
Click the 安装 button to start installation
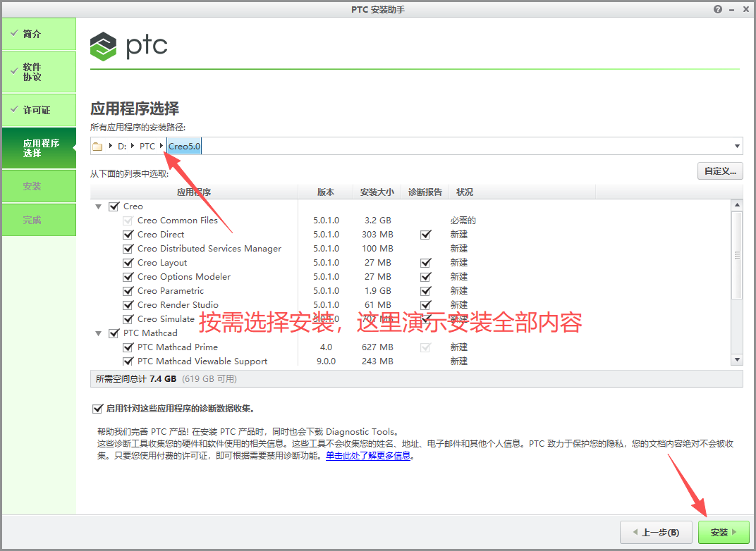723,532
